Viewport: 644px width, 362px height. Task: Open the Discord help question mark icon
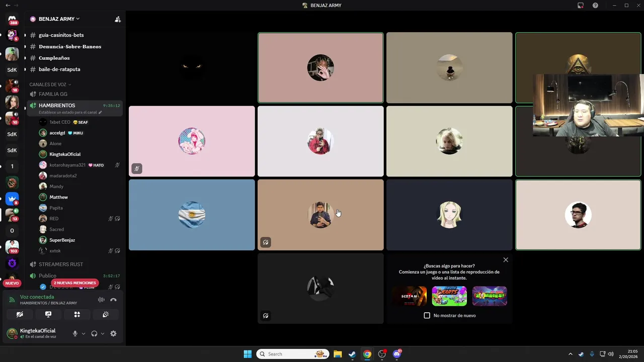point(595,6)
